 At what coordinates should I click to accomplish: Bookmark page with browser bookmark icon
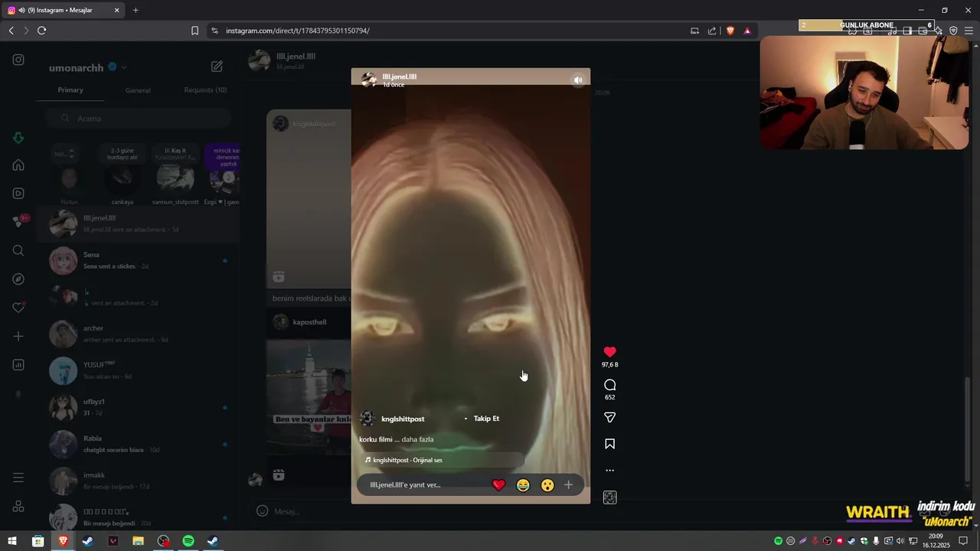194,31
